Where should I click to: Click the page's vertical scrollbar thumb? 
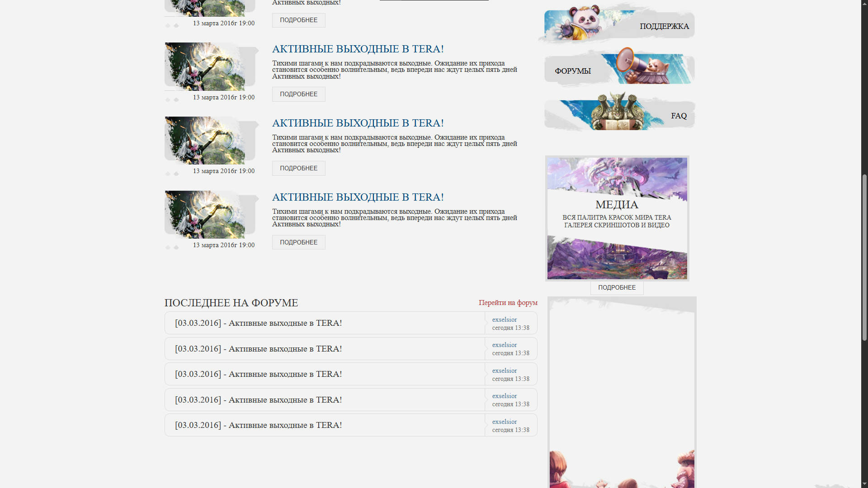tap(864, 258)
